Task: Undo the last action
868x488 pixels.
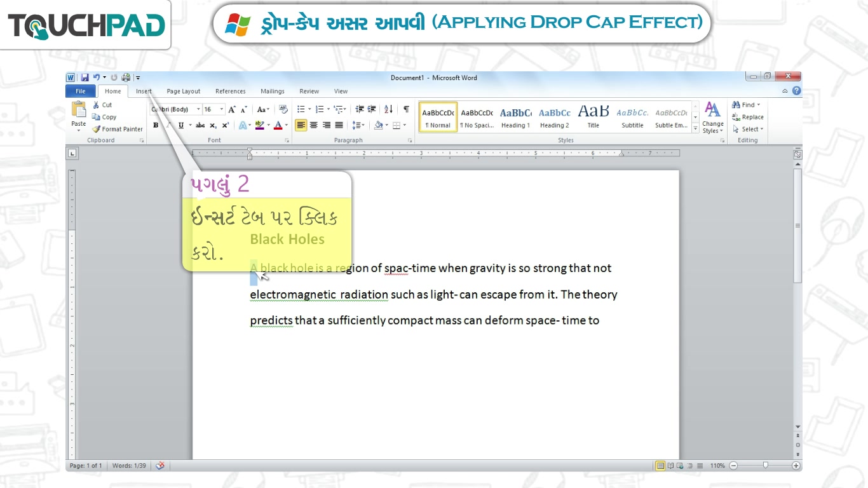Action: (96, 78)
